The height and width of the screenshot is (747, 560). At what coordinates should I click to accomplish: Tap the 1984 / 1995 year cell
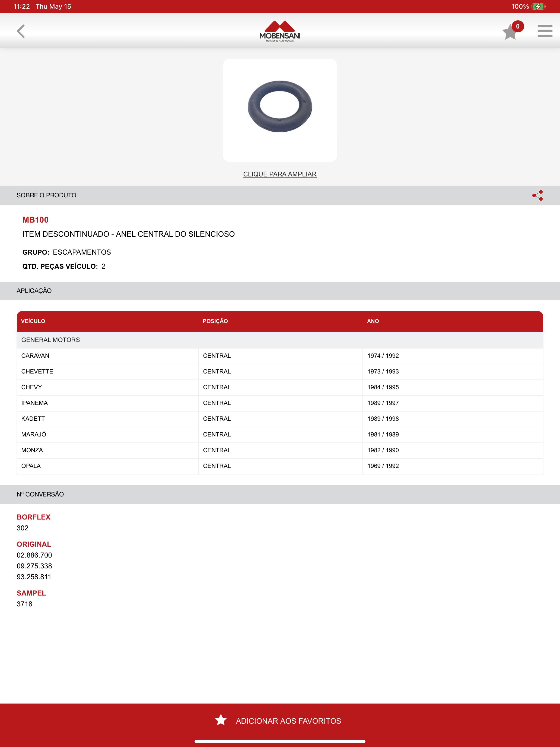tap(453, 387)
